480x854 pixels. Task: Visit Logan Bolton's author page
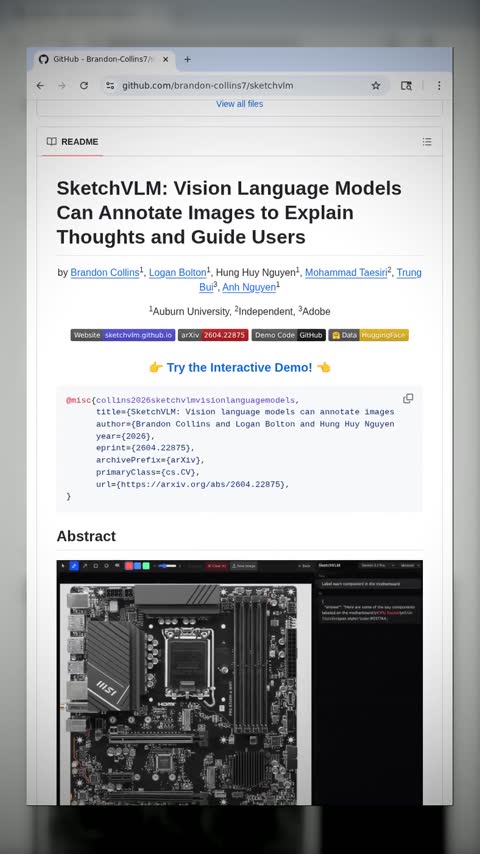178,272
